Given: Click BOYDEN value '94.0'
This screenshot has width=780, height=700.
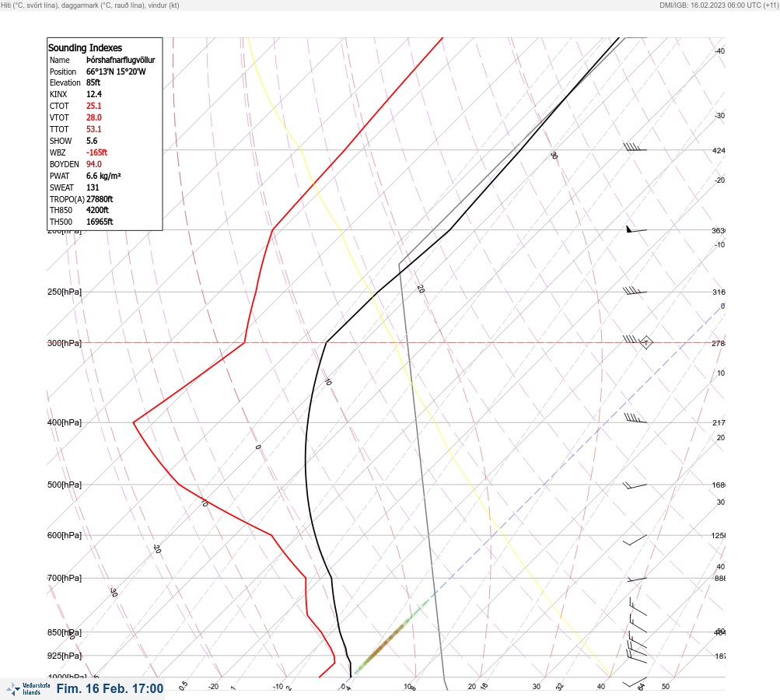Looking at the screenshot, I should click(94, 164).
